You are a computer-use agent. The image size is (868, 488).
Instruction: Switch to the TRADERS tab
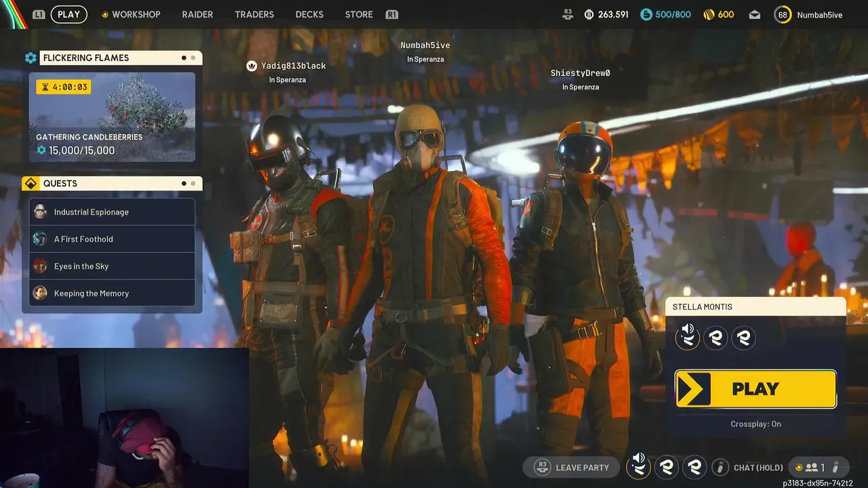(x=254, y=14)
